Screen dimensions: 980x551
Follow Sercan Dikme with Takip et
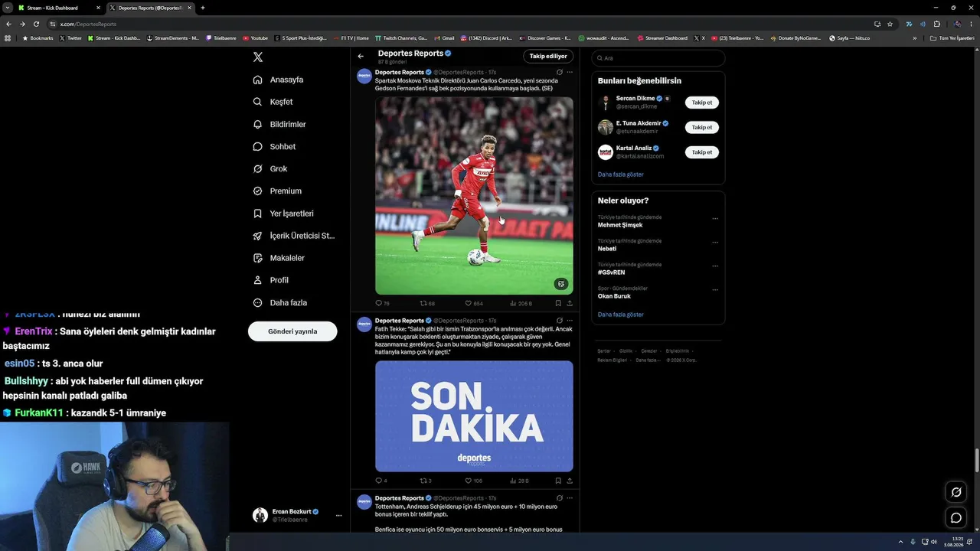[702, 103]
